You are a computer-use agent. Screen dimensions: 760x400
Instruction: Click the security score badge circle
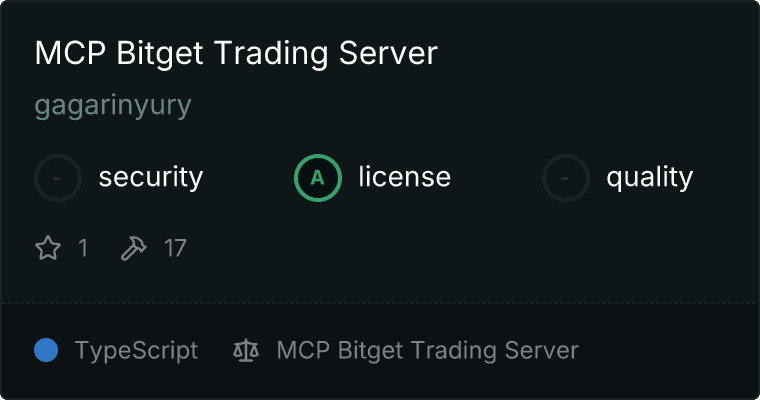point(58,178)
